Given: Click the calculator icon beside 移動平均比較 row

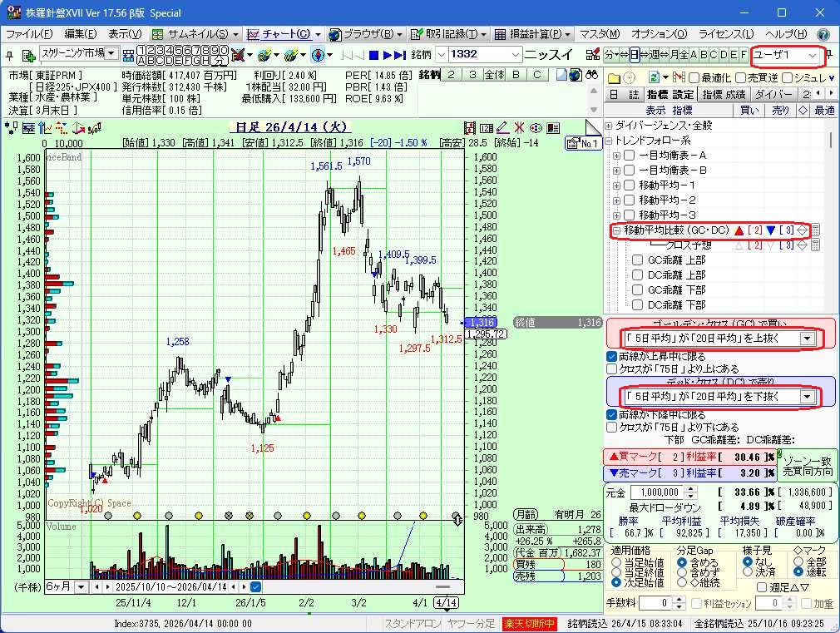Looking at the screenshot, I should click(x=816, y=230).
